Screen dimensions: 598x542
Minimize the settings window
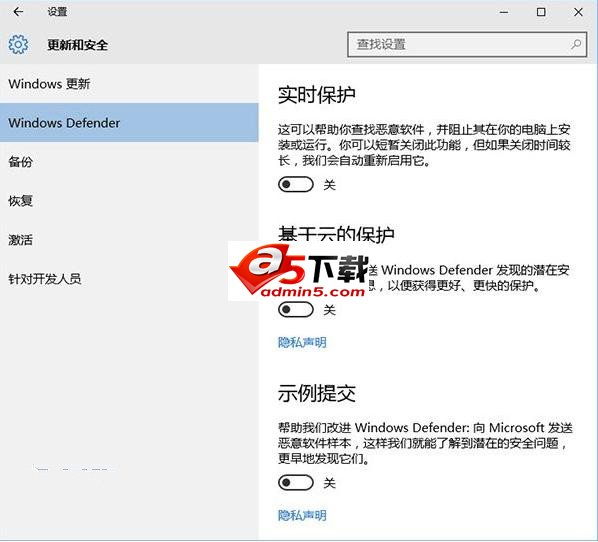(x=504, y=12)
